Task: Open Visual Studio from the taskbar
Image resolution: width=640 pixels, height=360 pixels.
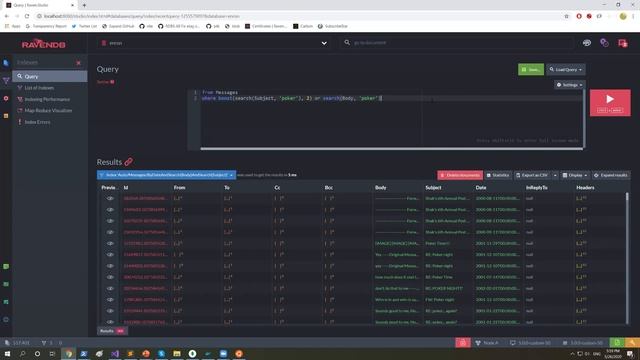Action: [115, 353]
